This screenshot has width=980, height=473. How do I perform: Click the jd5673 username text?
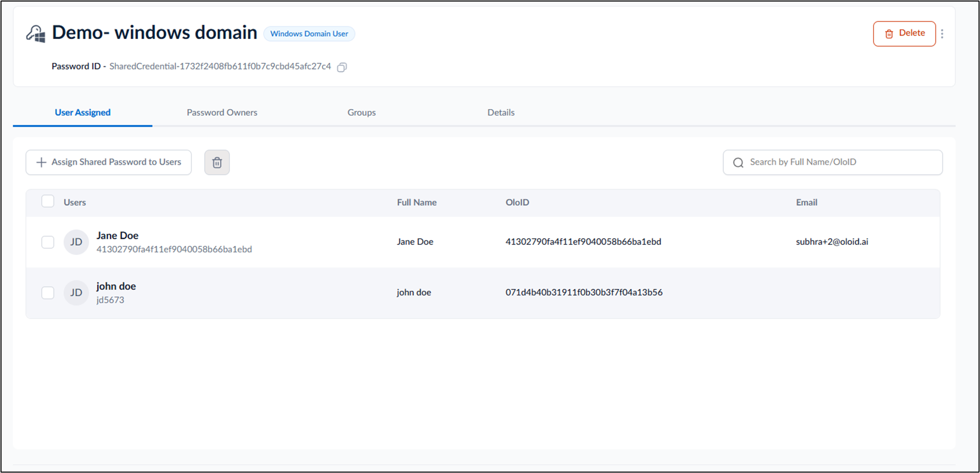(110, 300)
